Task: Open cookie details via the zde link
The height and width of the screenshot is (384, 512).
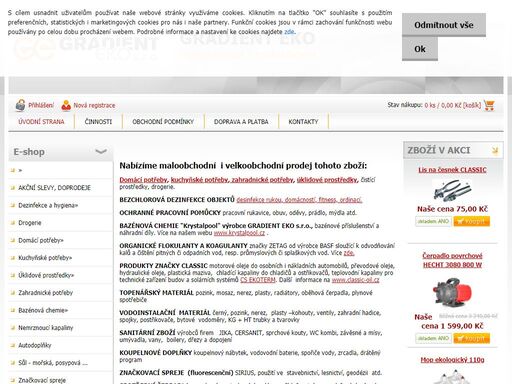Action: point(289,32)
